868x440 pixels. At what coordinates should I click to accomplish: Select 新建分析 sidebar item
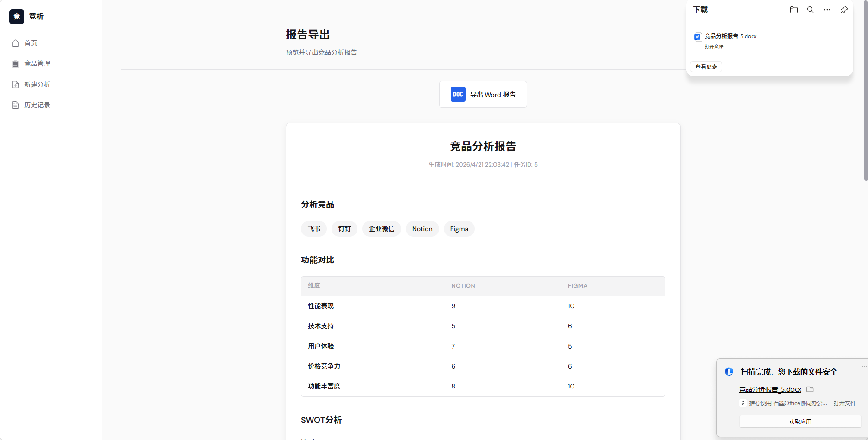click(x=37, y=84)
